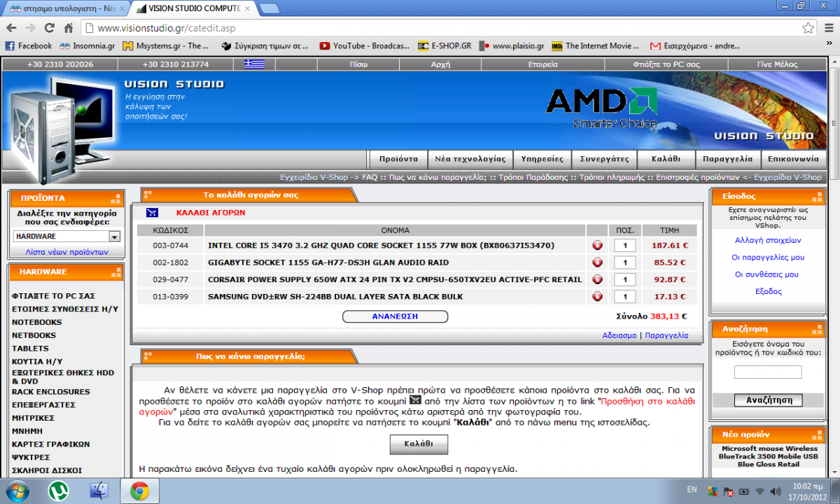Click the shopping cart icon beside ΚΑΛΑΘΙ ΑΓΟΡΩΝ
The image size is (840, 504).
[x=152, y=213]
